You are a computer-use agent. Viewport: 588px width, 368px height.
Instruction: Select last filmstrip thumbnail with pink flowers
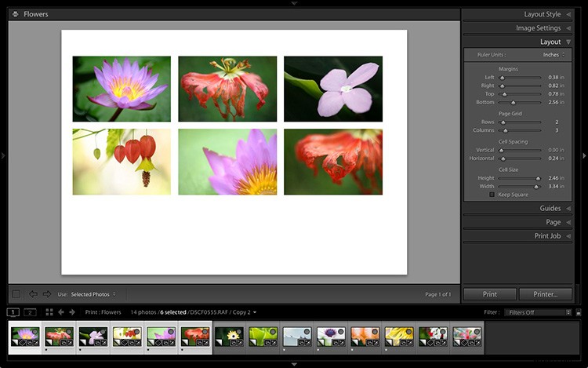coord(467,337)
